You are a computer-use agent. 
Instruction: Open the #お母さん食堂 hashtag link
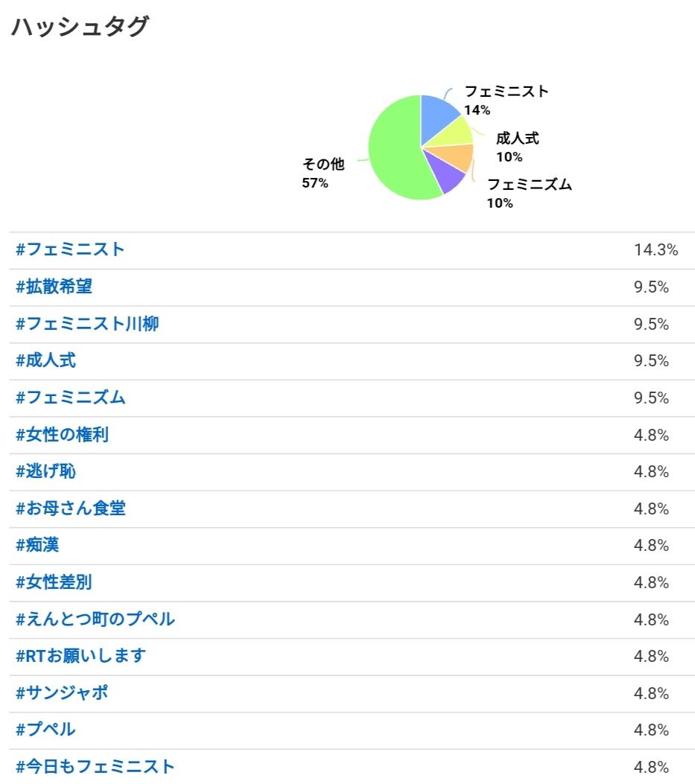[x=71, y=509]
